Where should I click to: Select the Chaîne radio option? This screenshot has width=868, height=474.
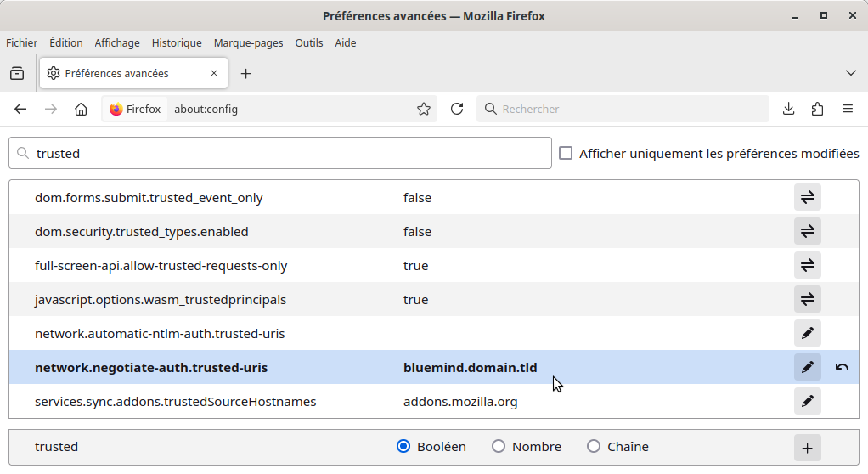594,447
